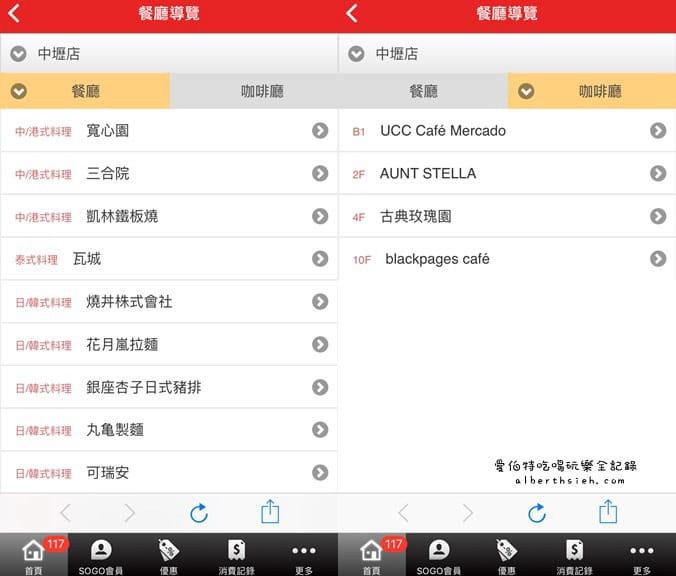
Task: Tap arrow icon next to 凱林鐵板燒
Action: click(320, 216)
